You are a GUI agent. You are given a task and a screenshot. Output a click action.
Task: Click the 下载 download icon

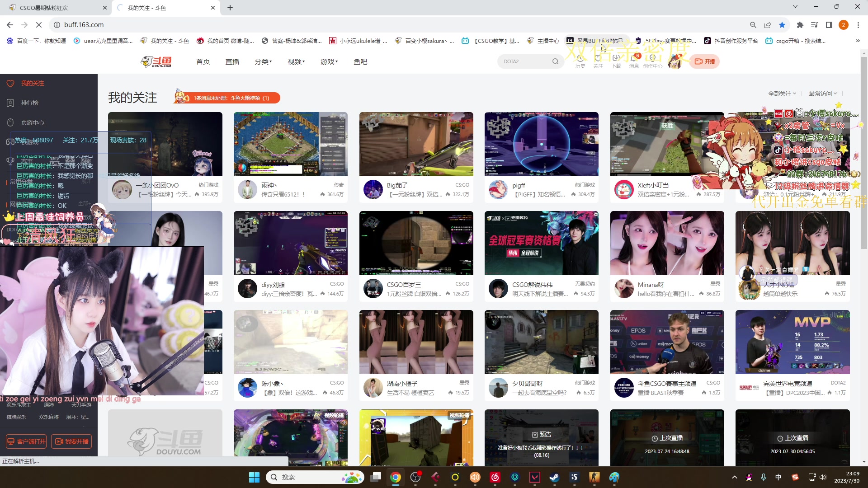coord(616,61)
